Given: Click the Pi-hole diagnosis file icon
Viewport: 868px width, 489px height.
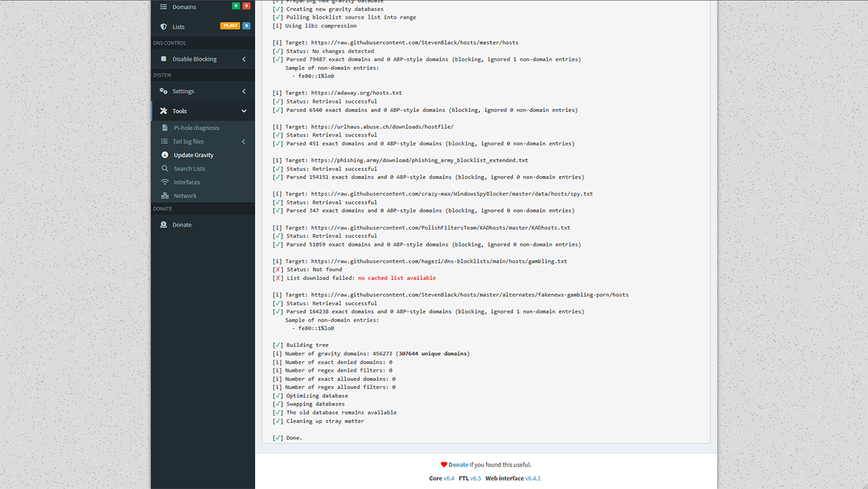Looking at the screenshot, I should tap(165, 128).
